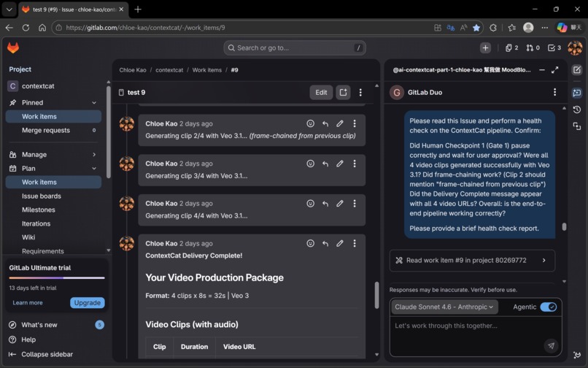This screenshot has width=588, height=368.
Task: Open merge requests counter in top bar
Action: click(533, 47)
